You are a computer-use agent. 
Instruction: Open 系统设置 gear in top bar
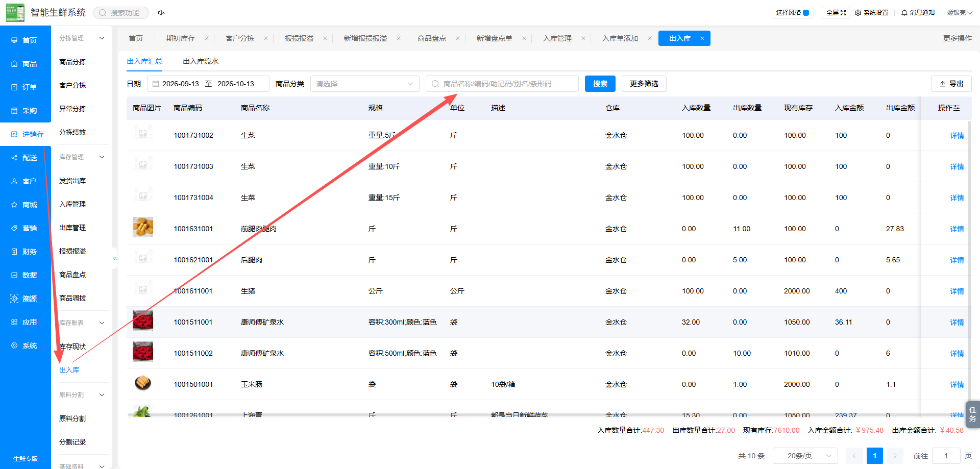(x=872, y=13)
